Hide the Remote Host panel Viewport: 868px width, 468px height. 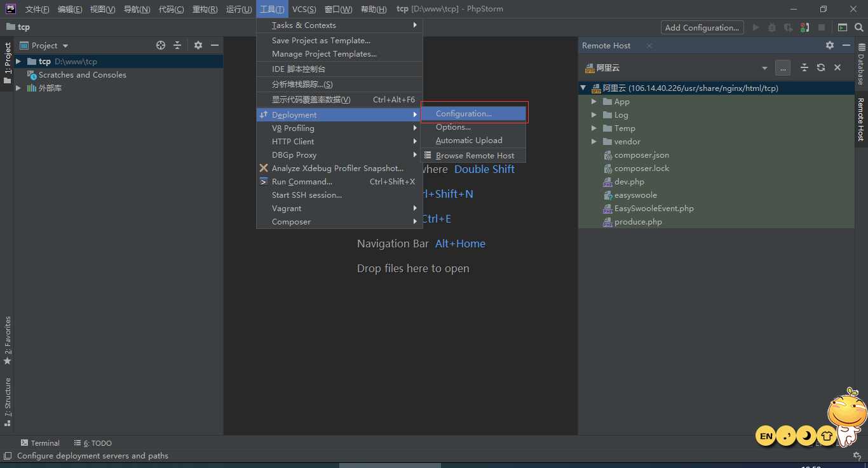pyautogui.click(x=846, y=45)
